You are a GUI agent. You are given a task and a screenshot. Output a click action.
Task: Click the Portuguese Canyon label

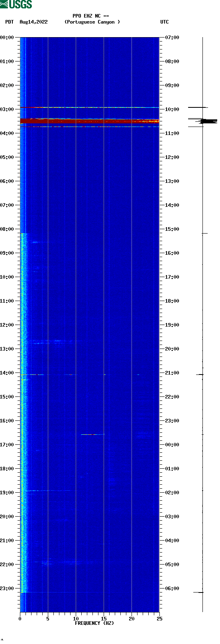click(x=92, y=22)
